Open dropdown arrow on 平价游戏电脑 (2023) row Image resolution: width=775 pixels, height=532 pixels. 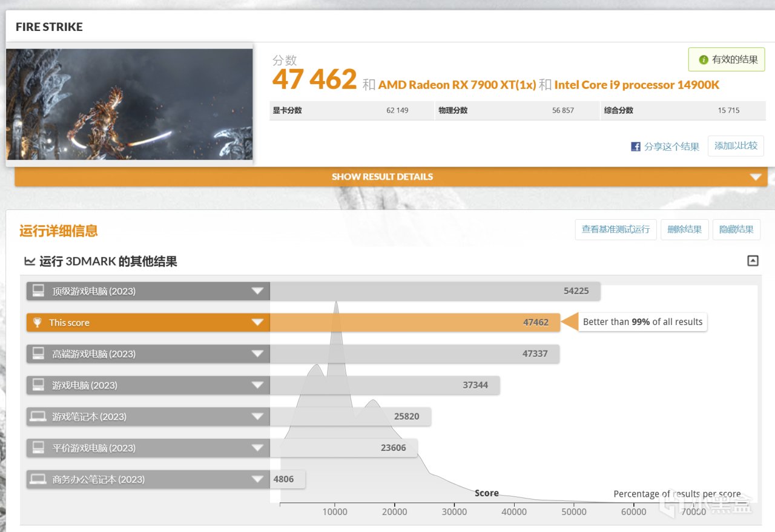click(258, 448)
